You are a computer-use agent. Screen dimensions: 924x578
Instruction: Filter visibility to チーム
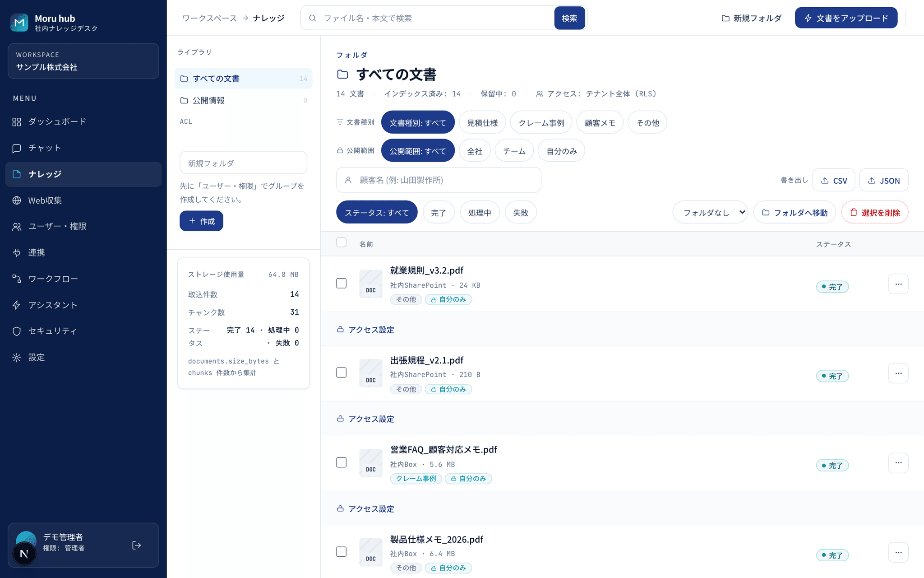tap(514, 151)
